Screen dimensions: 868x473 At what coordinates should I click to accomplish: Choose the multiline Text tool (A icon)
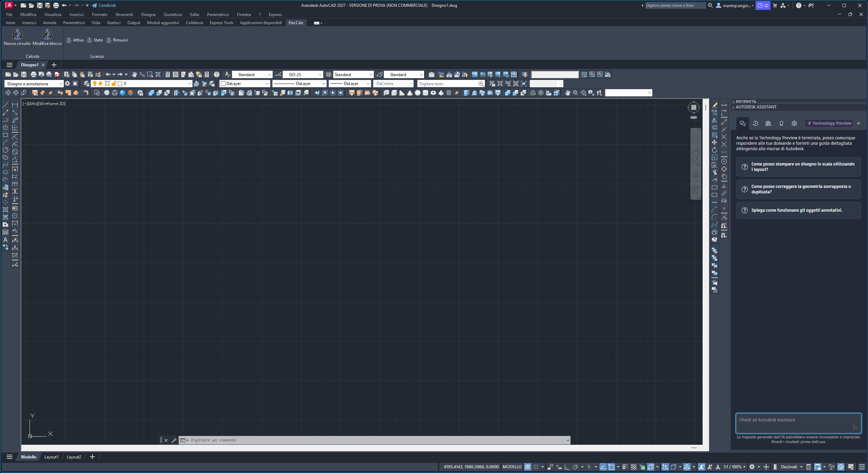coord(5,240)
